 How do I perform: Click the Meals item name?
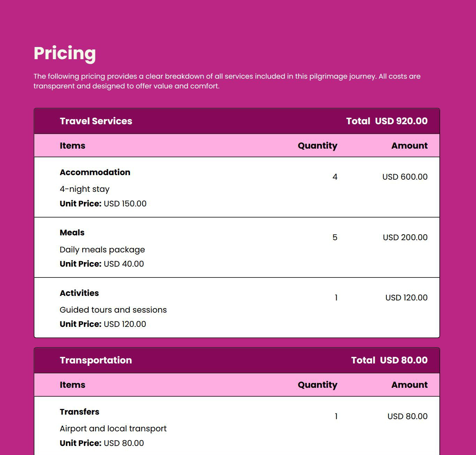72,233
